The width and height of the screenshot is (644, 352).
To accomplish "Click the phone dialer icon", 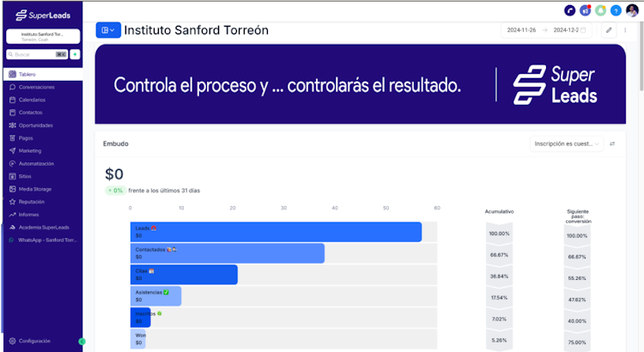I will [x=569, y=10].
